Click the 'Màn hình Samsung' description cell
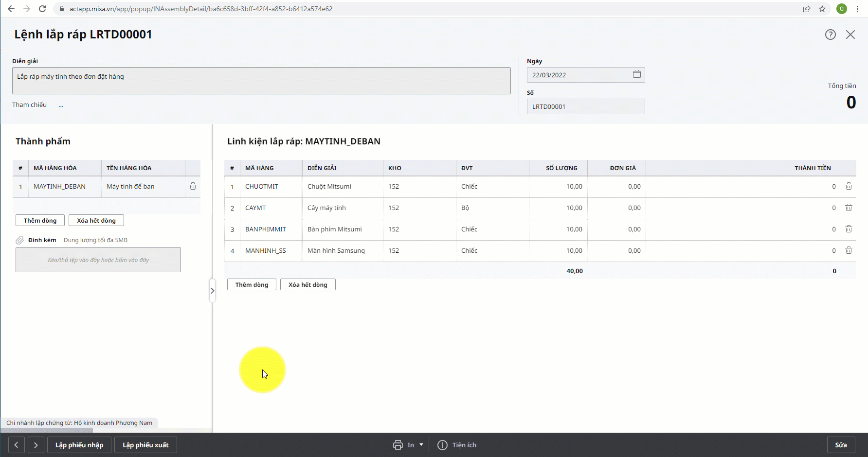The height and width of the screenshot is (457, 868). click(x=343, y=251)
